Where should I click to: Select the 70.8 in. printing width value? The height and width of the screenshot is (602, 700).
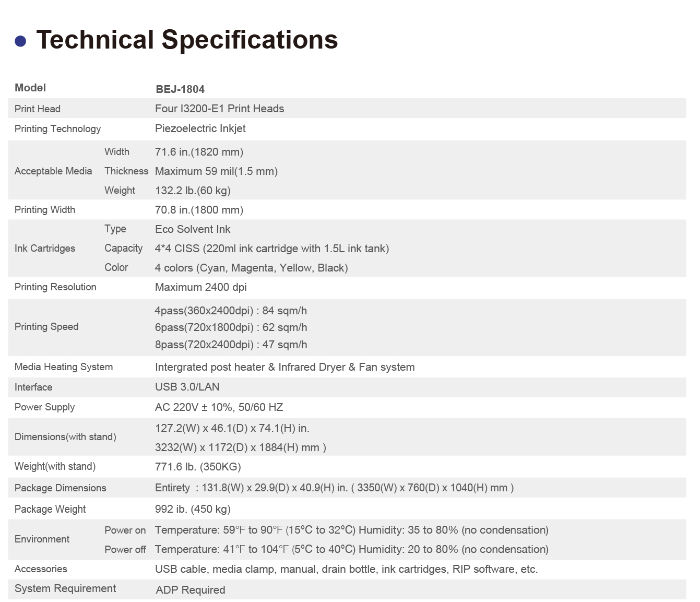point(199,210)
